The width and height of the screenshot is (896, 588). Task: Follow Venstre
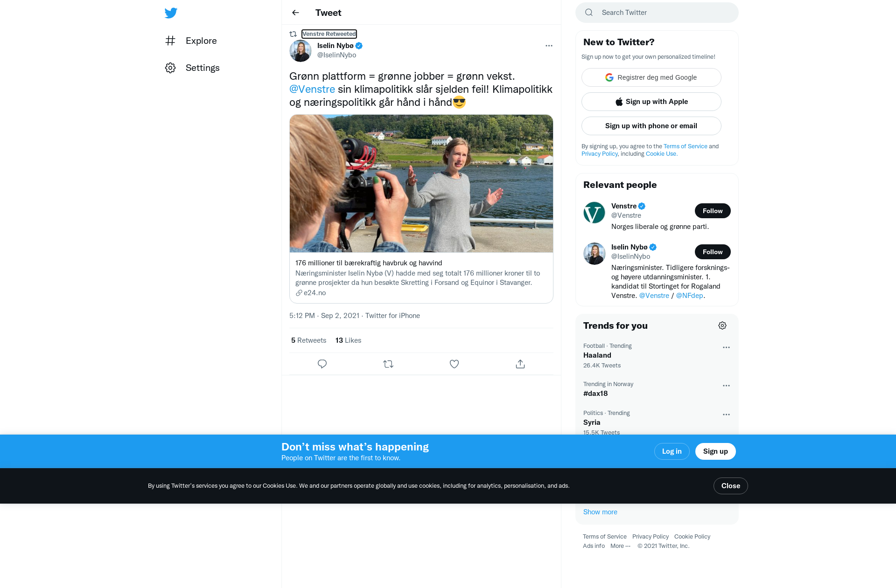713,211
